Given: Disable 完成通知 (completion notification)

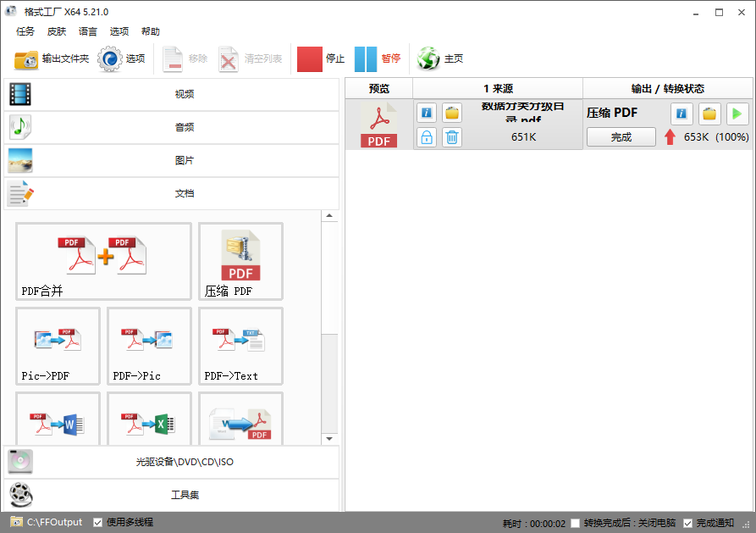Looking at the screenshot, I should [687, 522].
